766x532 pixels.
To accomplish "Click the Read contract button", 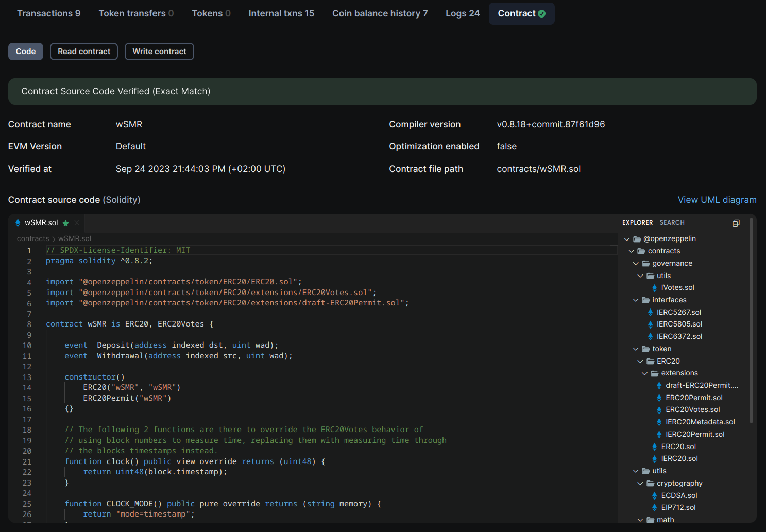I will [84, 52].
